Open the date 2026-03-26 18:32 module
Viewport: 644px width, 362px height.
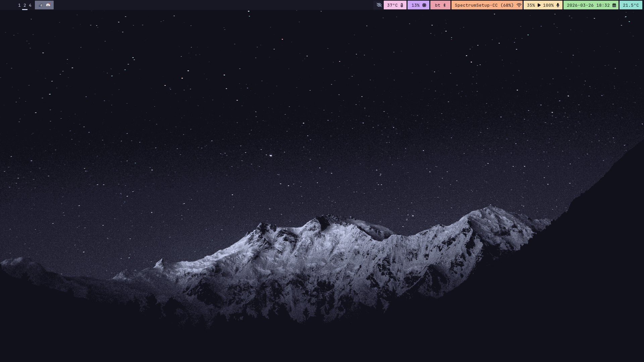(x=588, y=5)
